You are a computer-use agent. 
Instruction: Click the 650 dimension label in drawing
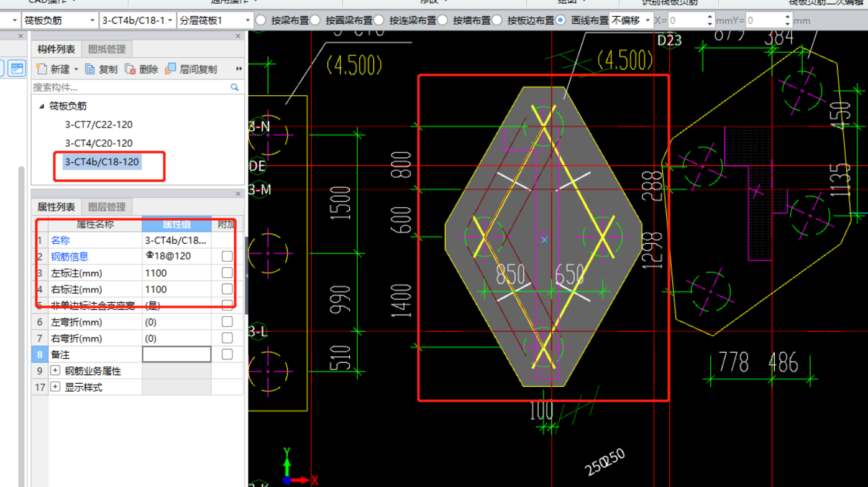570,274
